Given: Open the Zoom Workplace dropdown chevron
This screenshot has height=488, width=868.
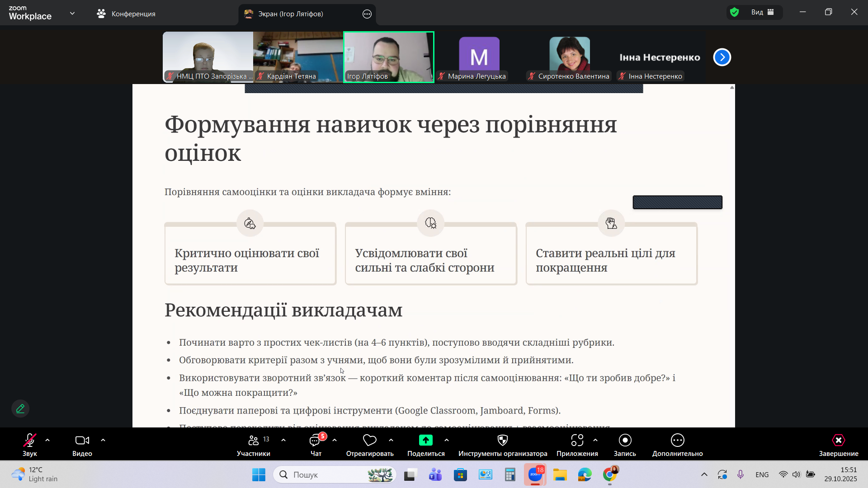Looking at the screenshot, I should pyautogui.click(x=72, y=14).
